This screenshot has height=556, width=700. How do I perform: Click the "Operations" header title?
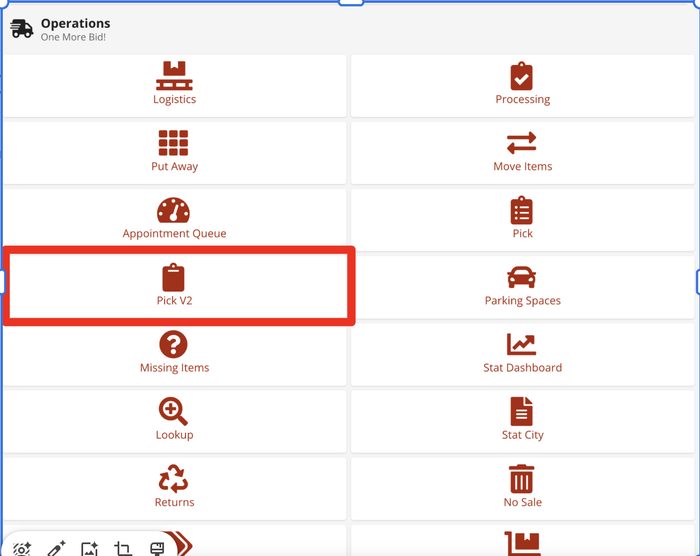(75, 23)
